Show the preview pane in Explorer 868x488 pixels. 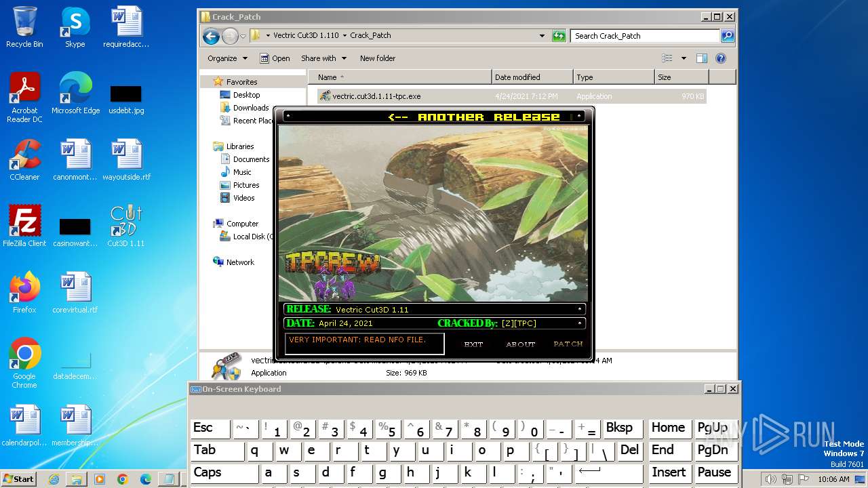click(702, 58)
